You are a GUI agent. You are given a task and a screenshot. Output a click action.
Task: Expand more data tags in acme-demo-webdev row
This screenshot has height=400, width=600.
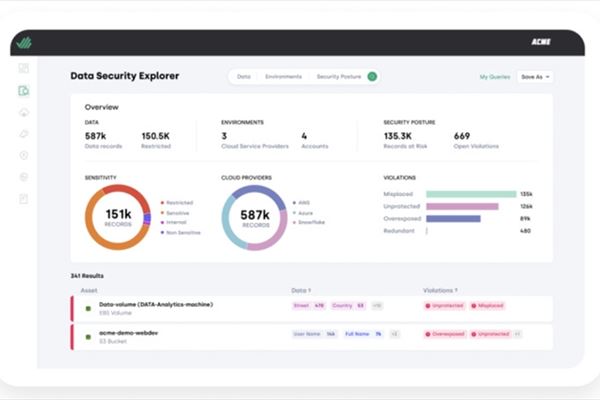[x=394, y=334]
